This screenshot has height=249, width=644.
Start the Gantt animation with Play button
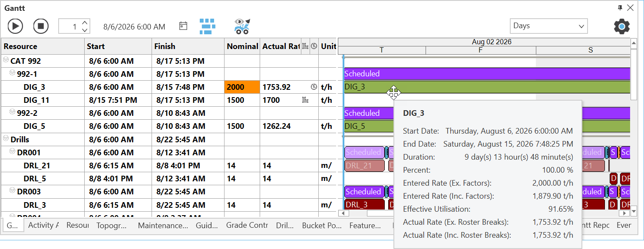15,26
